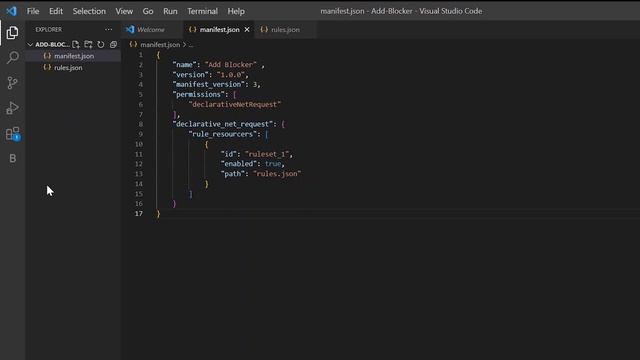This screenshot has width=640, height=360.
Task: Click the "1.0.0" version value
Action: tap(231, 75)
